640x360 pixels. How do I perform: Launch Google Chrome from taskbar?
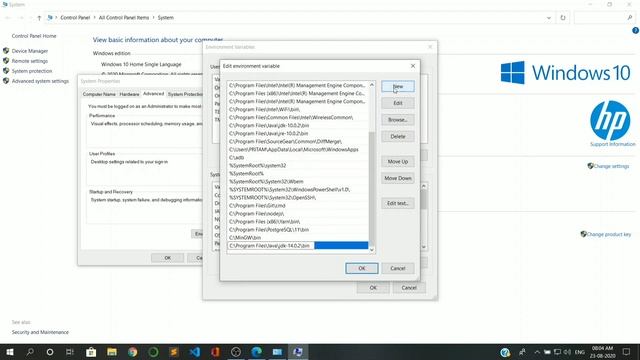pos(133,352)
